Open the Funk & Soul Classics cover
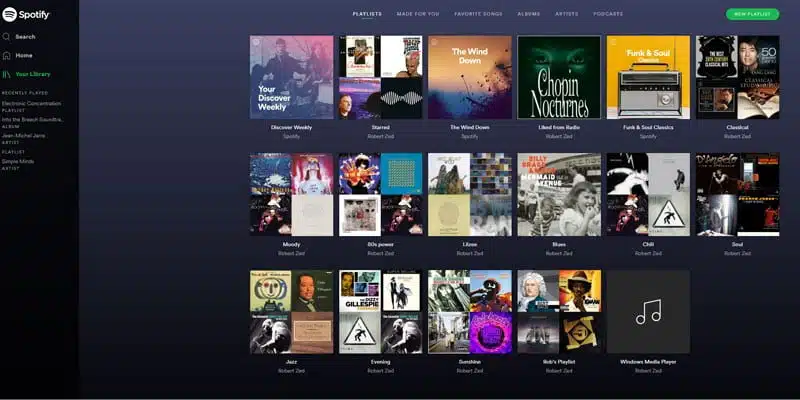This screenshot has height=400, width=800. click(x=648, y=77)
